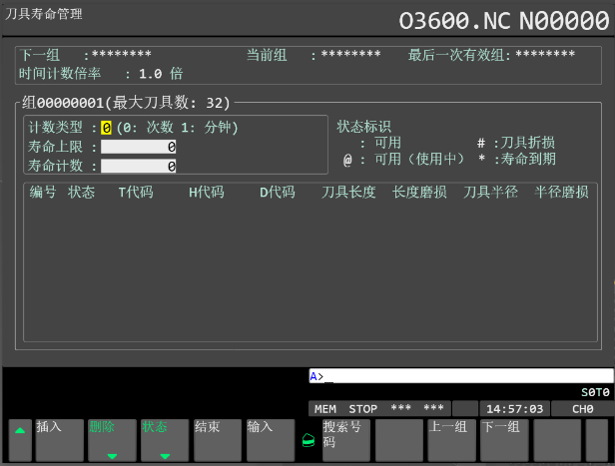Image resolution: width=615 pixels, height=466 pixels.
Task: Click the 寿命上限 life limit input
Action: point(139,147)
